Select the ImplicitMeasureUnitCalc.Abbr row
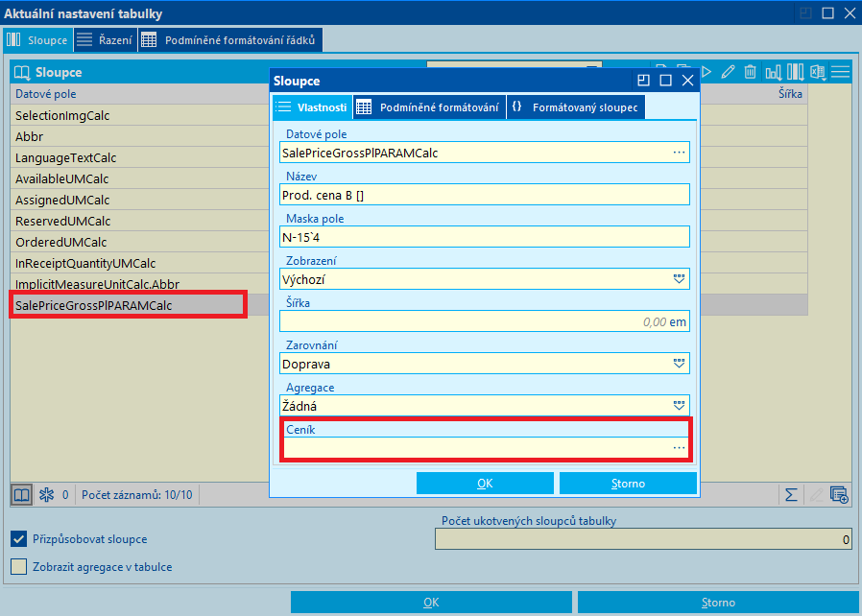862x616 pixels. coord(139,284)
